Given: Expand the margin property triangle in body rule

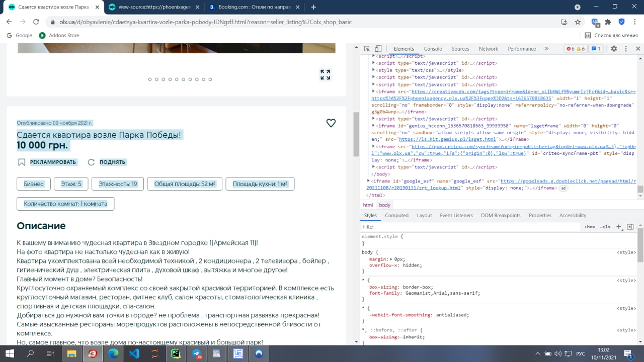Looking at the screenshot, I should point(391,259).
